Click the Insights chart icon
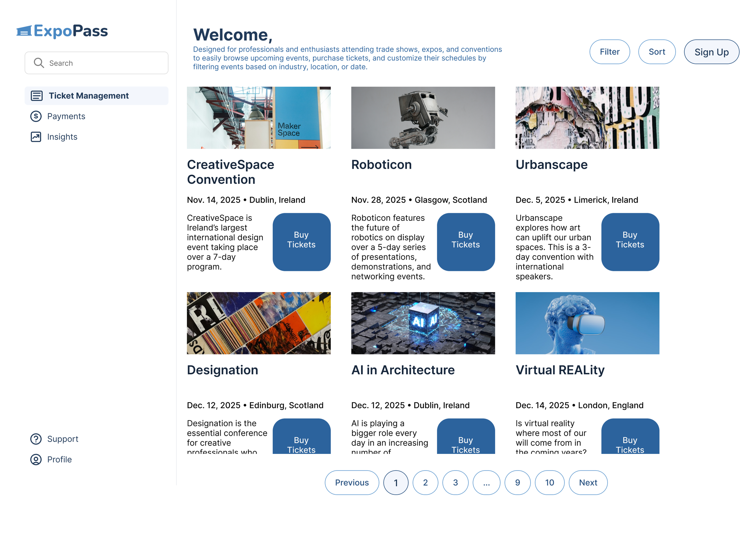The height and width of the screenshot is (537, 756). (x=36, y=137)
